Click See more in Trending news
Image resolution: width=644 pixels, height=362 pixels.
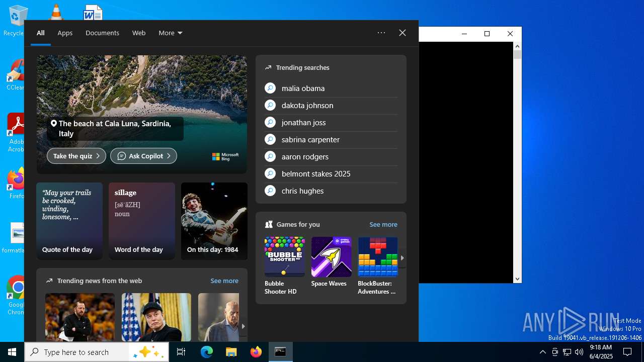click(224, 281)
